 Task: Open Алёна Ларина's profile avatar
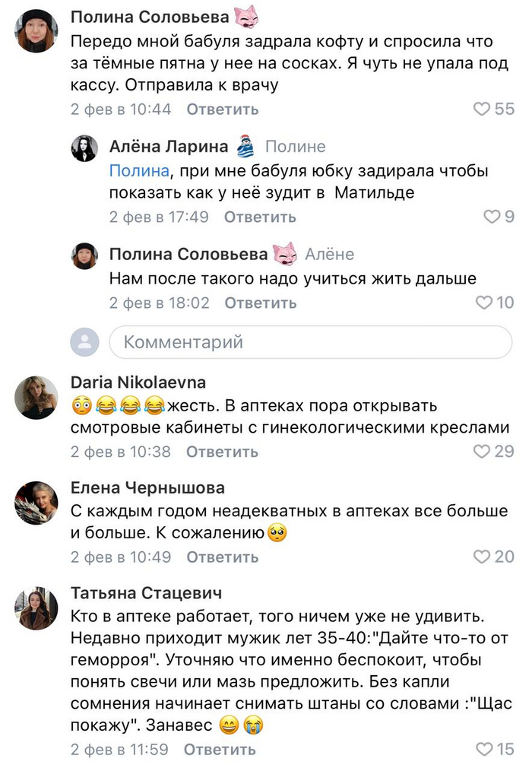(x=84, y=148)
